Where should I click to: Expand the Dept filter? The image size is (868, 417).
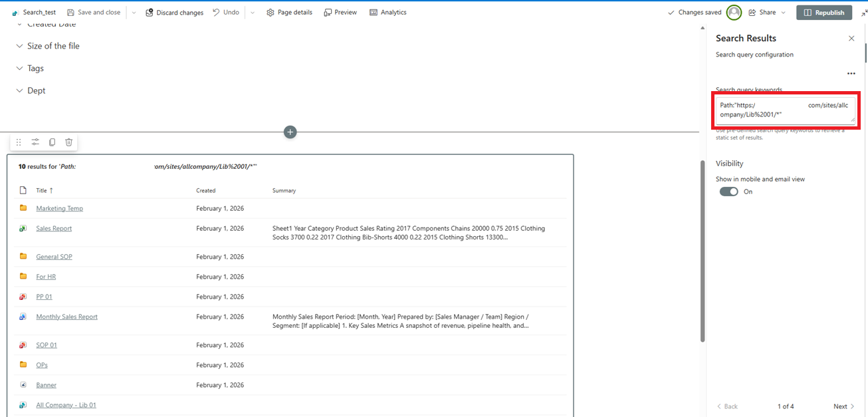tap(31, 90)
